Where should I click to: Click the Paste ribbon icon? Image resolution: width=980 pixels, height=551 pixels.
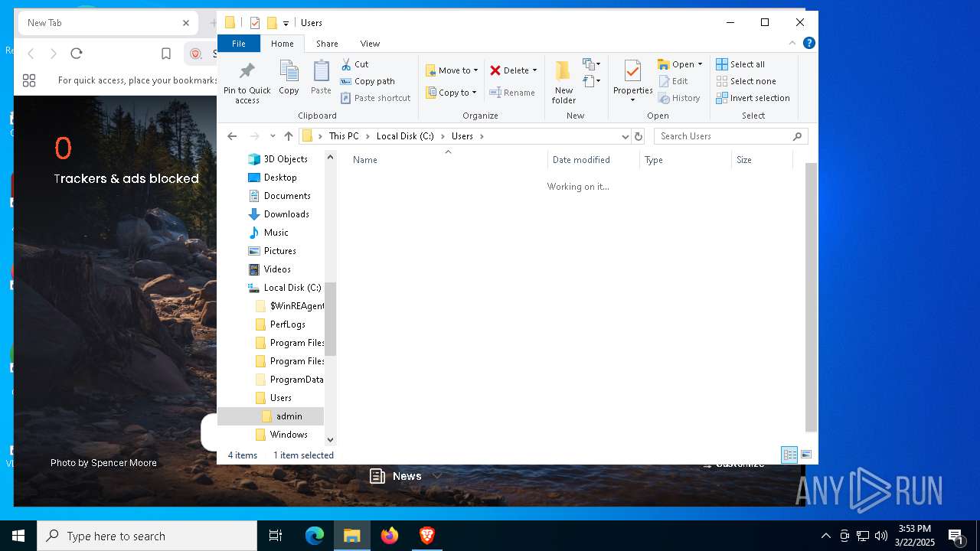321,77
